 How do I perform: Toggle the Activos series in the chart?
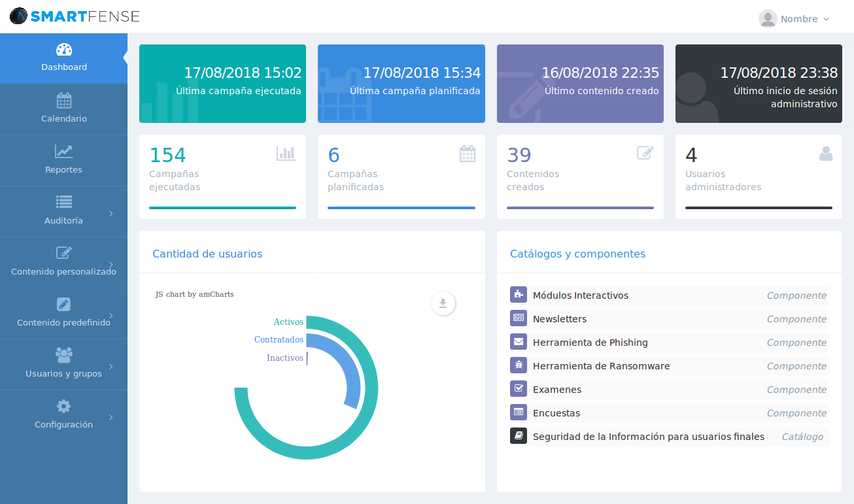coord(288,322)
